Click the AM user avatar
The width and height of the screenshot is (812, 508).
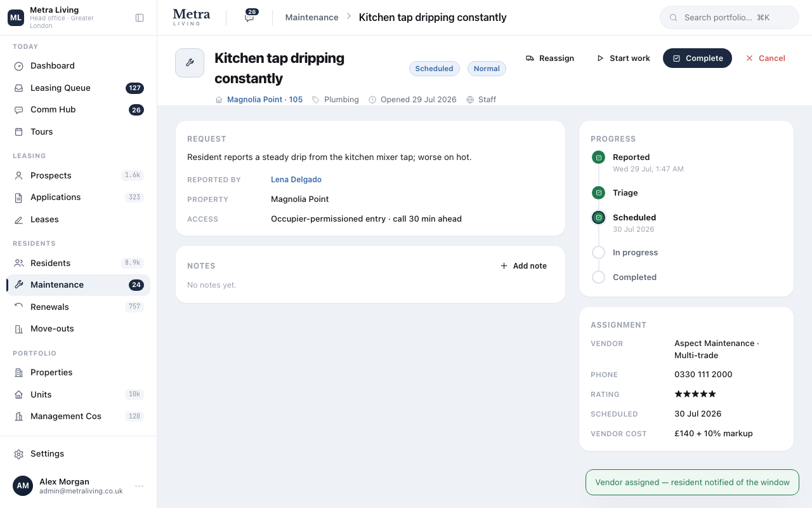(x=23, y=486)
